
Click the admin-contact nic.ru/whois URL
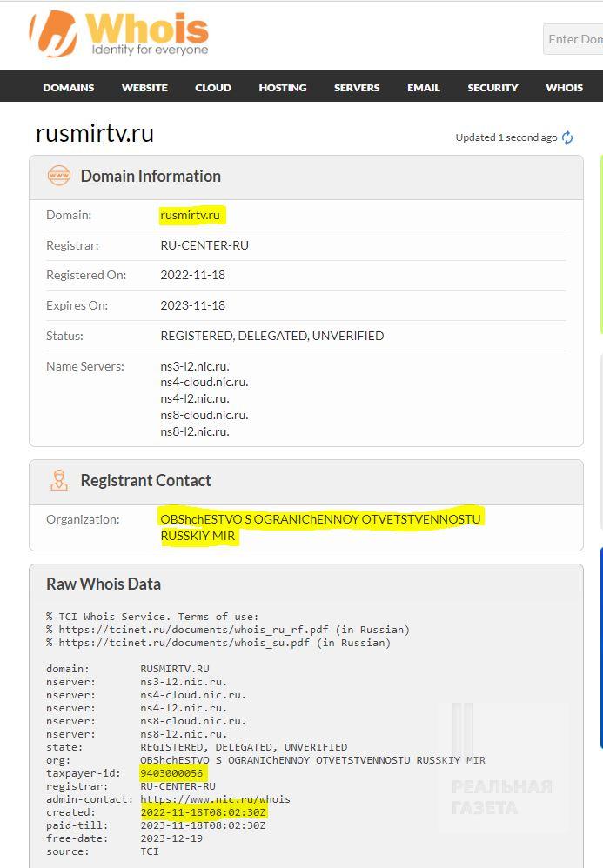point(216,799)
